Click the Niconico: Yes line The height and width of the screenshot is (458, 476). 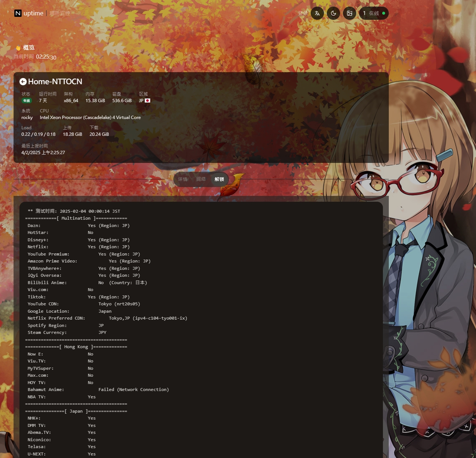pyautogui.click(x=62, y=440)
